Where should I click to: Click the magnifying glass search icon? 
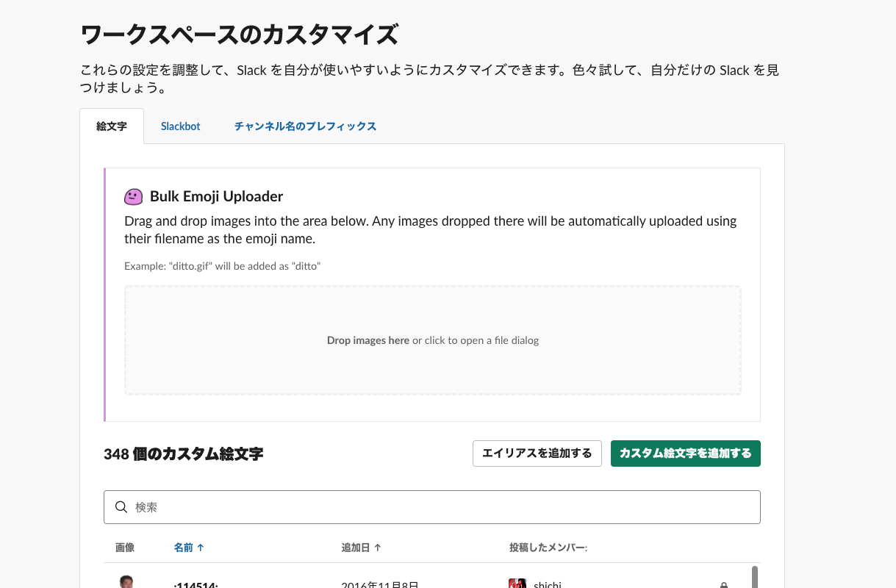click(x=122, y=507)
